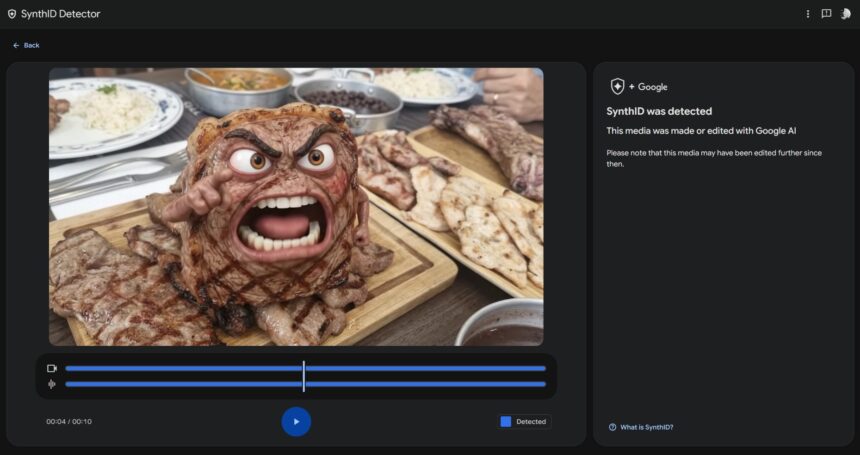Seek on the video detection timeline bar
The width and height of the screenshot is (860, 455).
(305, 368)
